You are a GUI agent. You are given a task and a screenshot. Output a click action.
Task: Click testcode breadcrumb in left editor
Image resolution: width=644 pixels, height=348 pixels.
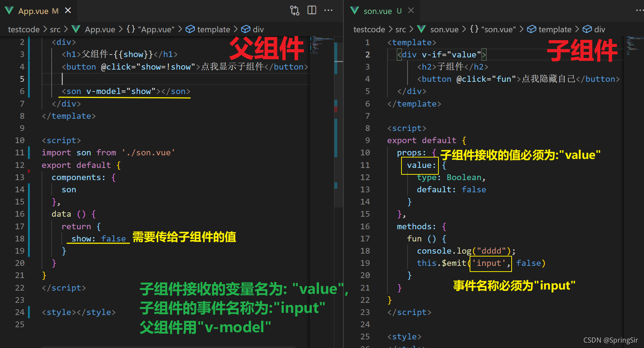coord(24,29)
